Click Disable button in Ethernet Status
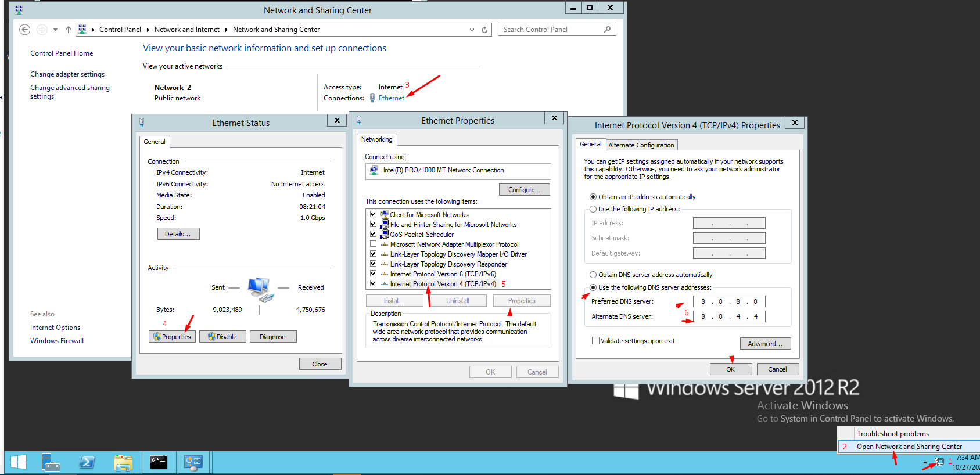This screenshot has width=980, height=475. (222, 337)
